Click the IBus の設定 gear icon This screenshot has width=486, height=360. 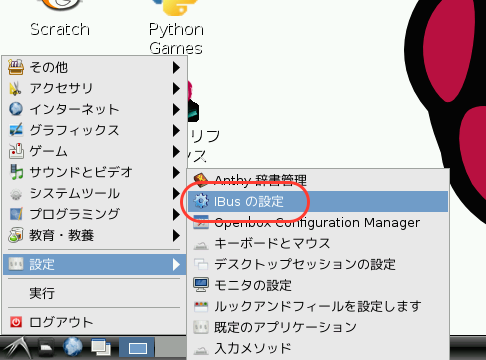coord(201,201)
